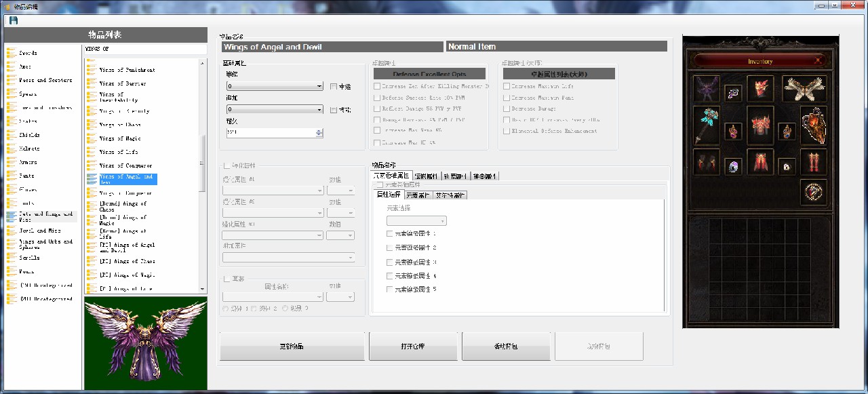Click the folder icon next to Helmets
868x394 pixels.
pyautogui.click(x=12, y=149)
